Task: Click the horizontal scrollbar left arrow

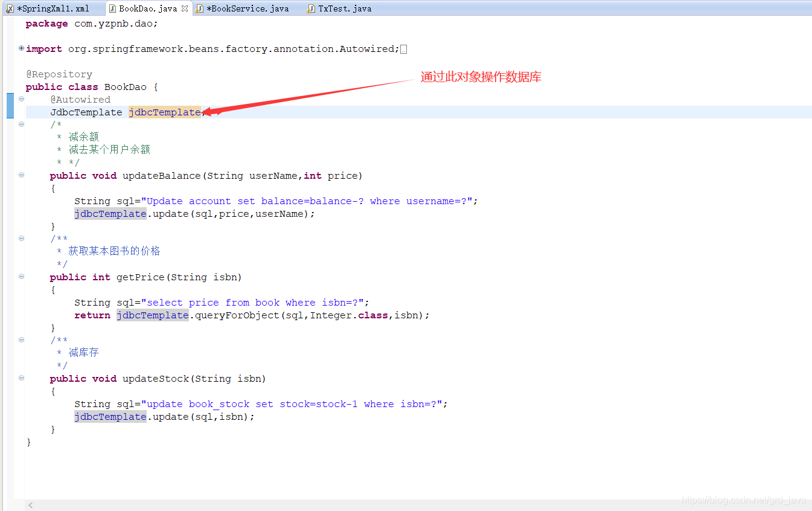Action: [31, 505]
